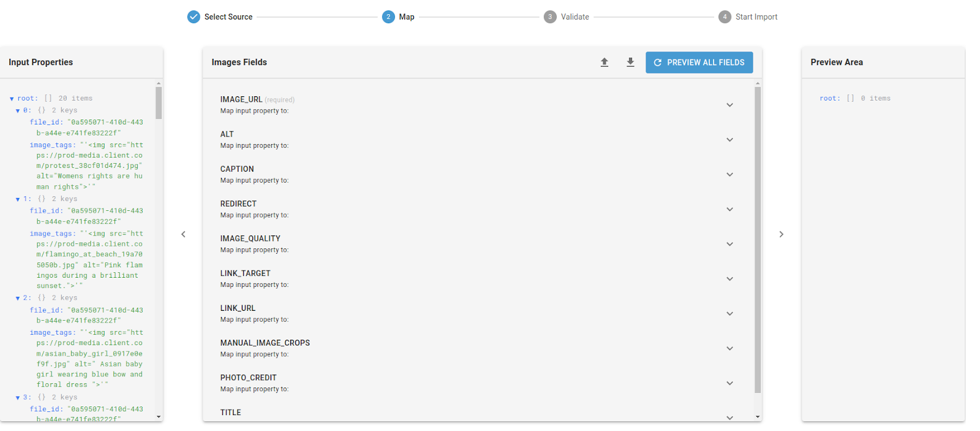Go to the Select Source step
Viewport: 980px width, 431px height.
click(228, 17)
